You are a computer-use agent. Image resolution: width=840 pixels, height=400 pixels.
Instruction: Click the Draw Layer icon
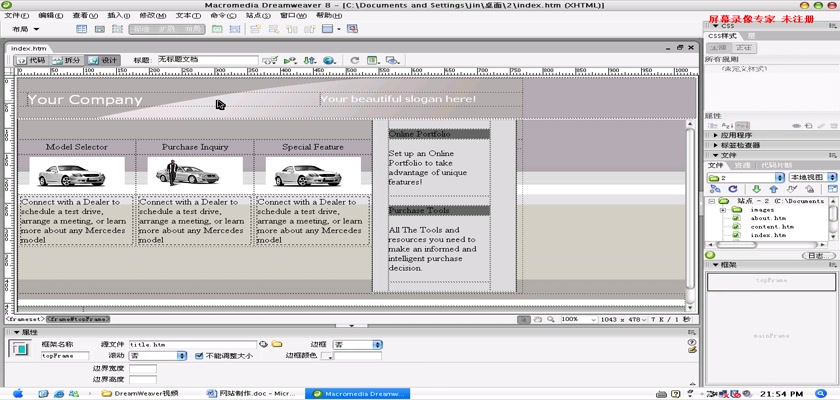pos(115,29)
